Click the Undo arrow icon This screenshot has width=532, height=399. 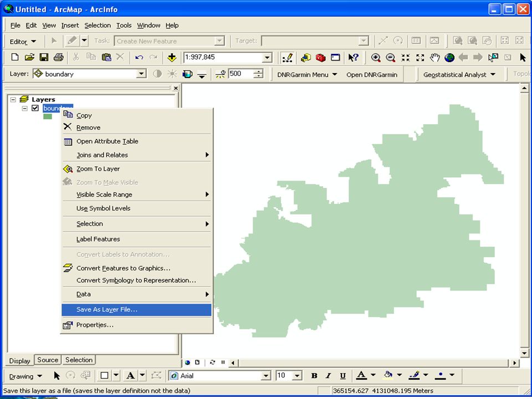[x=139, y=57]
